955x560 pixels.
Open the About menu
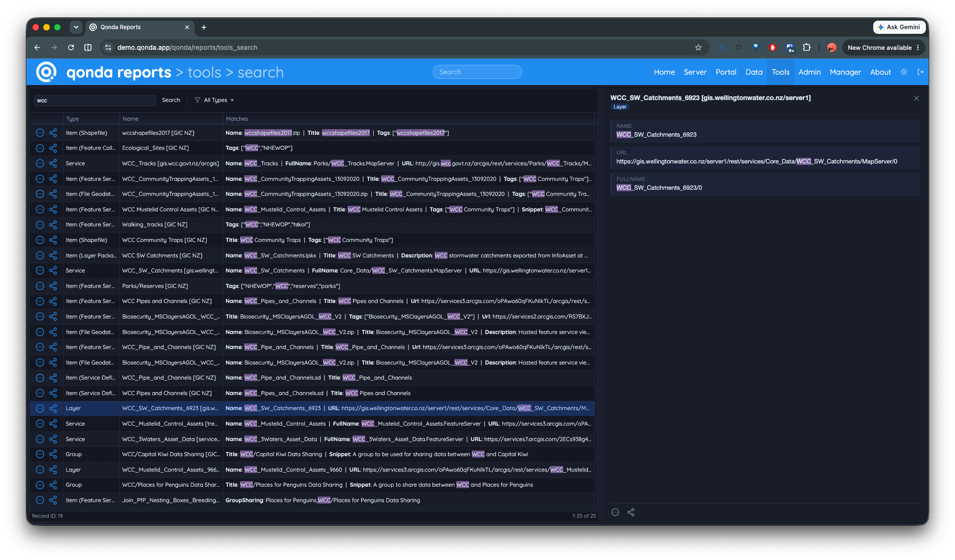[x=880, y=72]
